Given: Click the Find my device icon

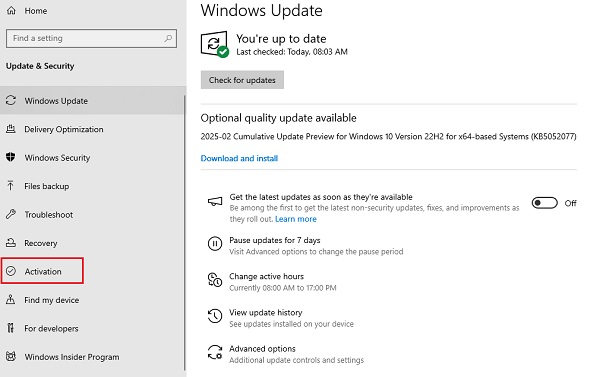Looking at the screenshot, I should (x=11, y=300).
